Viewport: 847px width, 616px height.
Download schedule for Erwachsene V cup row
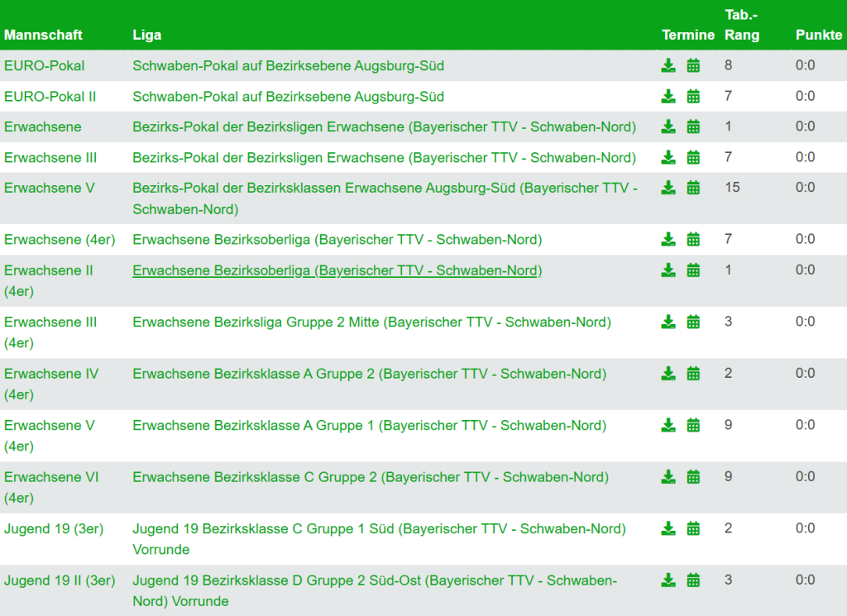[x=668, y=188]
